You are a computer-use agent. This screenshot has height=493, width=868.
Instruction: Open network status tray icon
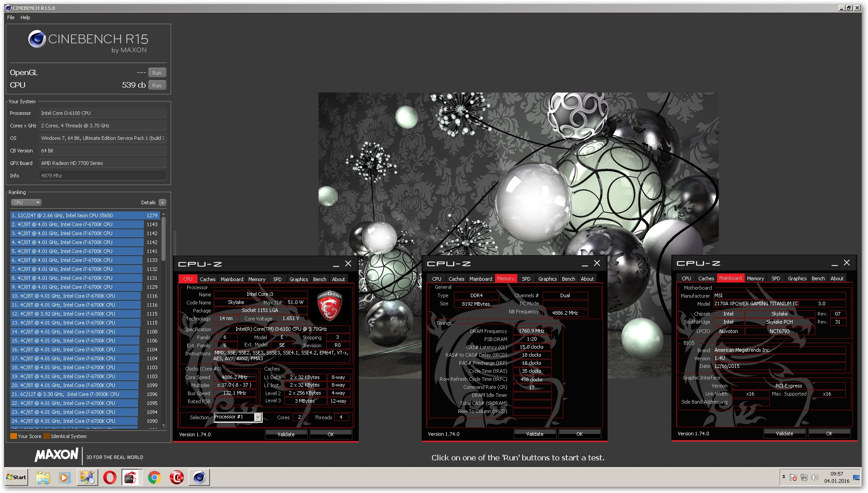tap(804, 478)
